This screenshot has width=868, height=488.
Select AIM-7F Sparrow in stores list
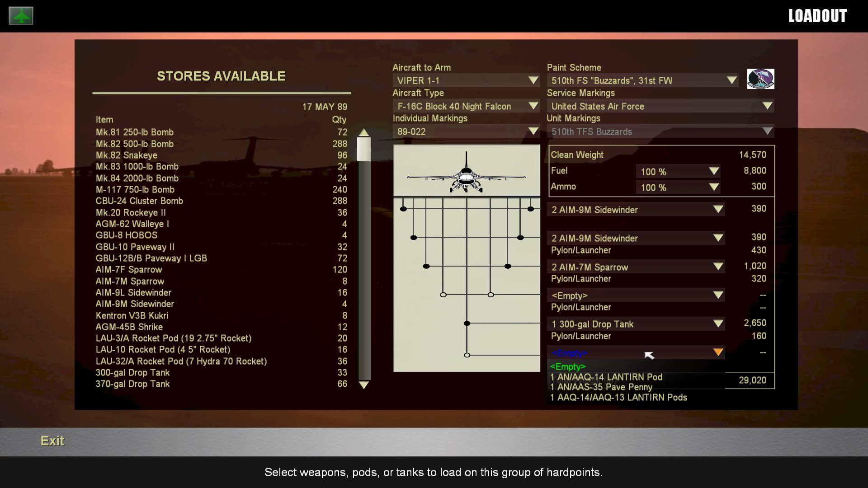(222, 270)
